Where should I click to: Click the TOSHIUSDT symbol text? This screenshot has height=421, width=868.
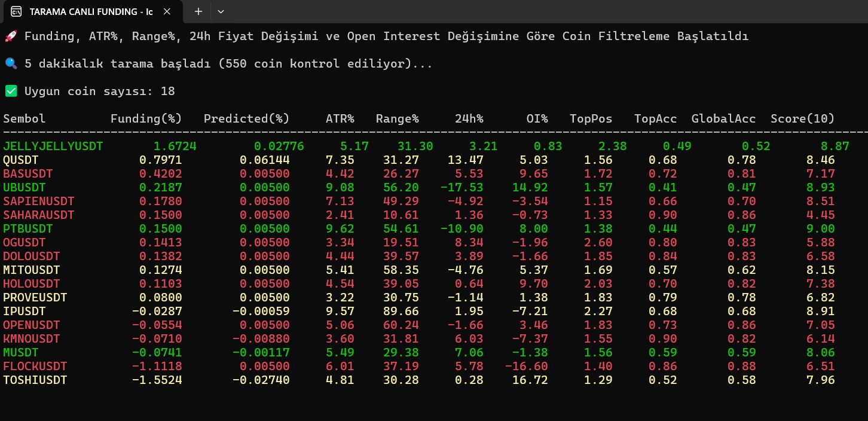pos(35,380)
